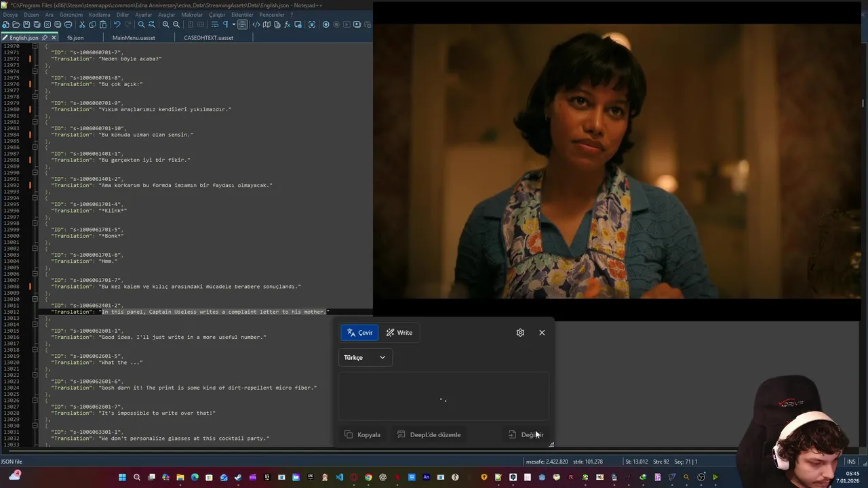
Task: Open the Eklentiler menu
Action: (x=242, y=15)
